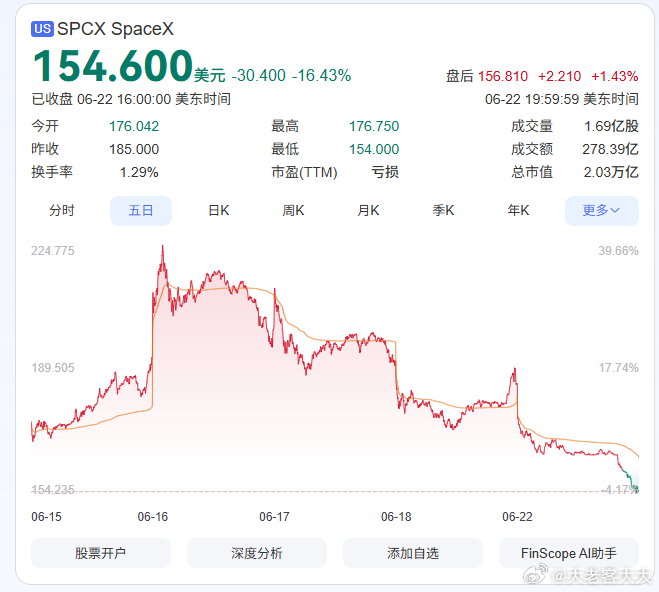659x592 pixels.
Task: Open the 周K weekly chart tab
Action: point(293,210)
